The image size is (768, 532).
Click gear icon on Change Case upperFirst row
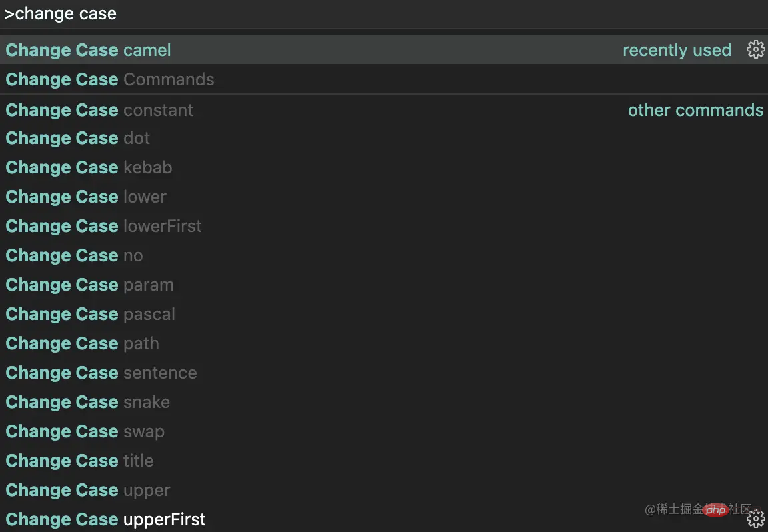(756, 519)
